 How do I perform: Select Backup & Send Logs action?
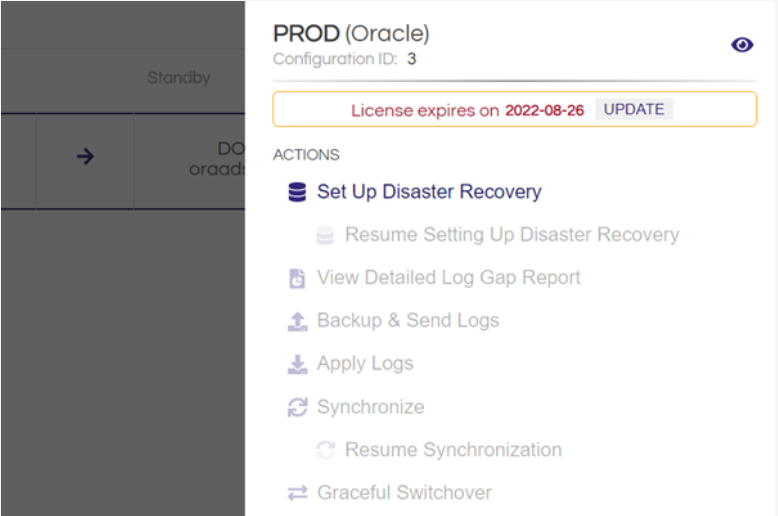point(407,321)
